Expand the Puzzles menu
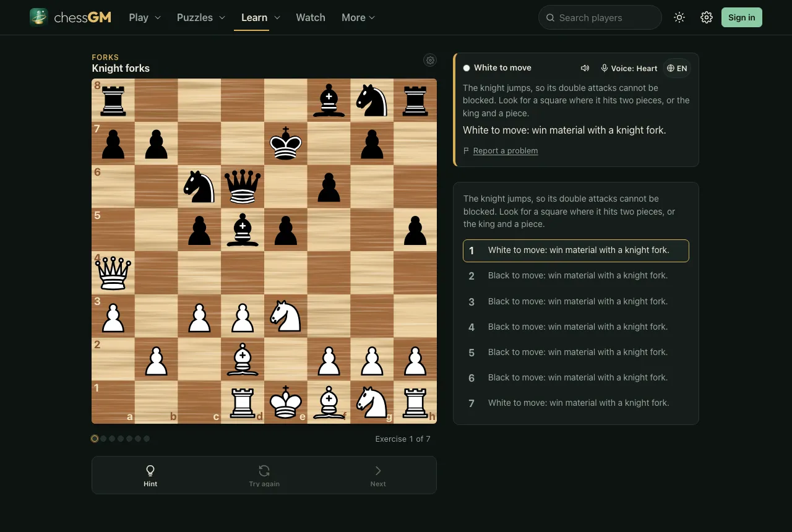This screenshot has width=792, height=532. [201, 17]
